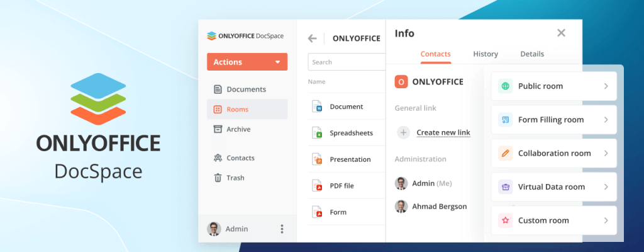The height and width of the screenshot is (252, 644).
Task: Click the plus icon for new link
Action: tap(404, 132)
